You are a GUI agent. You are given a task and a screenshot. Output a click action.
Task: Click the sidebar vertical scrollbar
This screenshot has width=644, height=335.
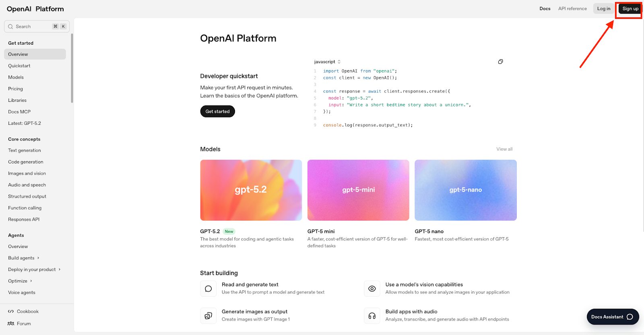point(72,68)
